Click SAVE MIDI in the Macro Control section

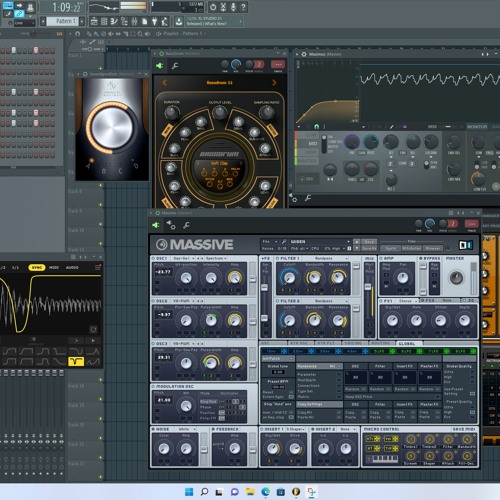pyautogui.click(x=464, y=429)
